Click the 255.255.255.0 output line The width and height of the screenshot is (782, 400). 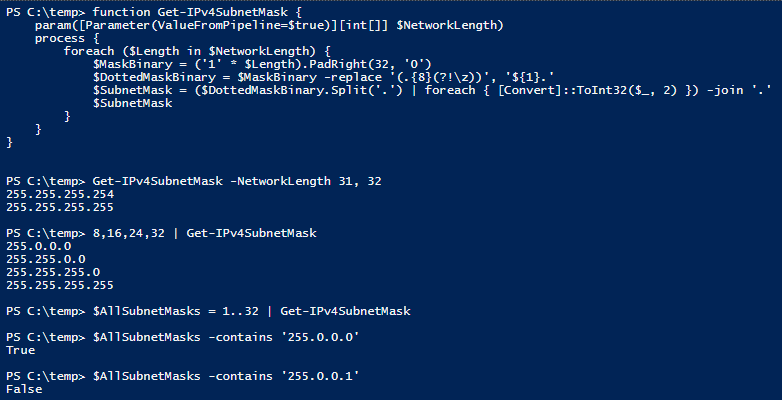(52, 271)
